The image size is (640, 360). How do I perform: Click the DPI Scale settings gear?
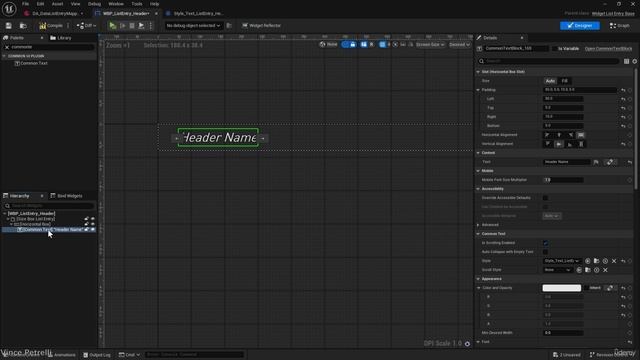[467, 344]
